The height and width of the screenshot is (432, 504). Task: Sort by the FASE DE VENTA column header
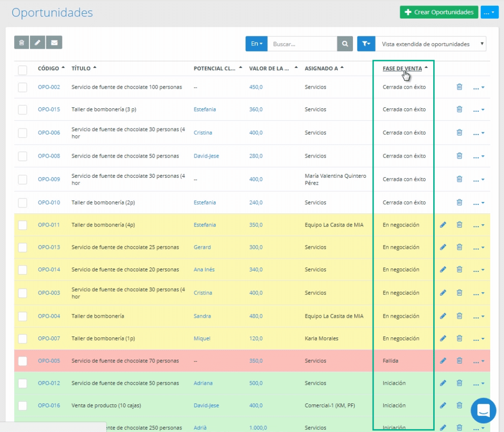point(402,68)
